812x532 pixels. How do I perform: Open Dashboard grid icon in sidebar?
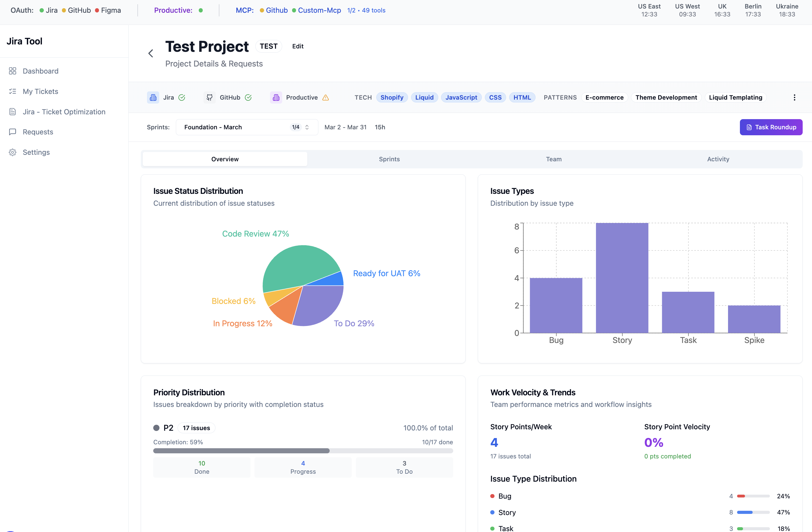click(13, 71)
